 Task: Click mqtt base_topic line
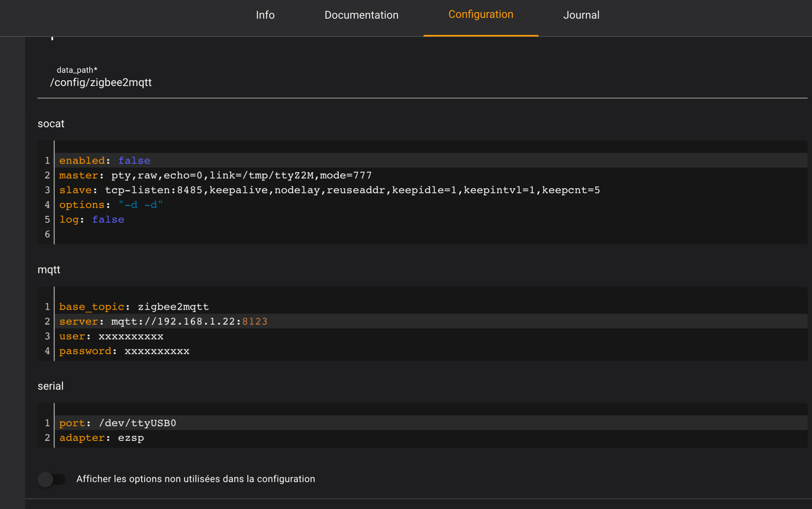(x=134, y=306)
